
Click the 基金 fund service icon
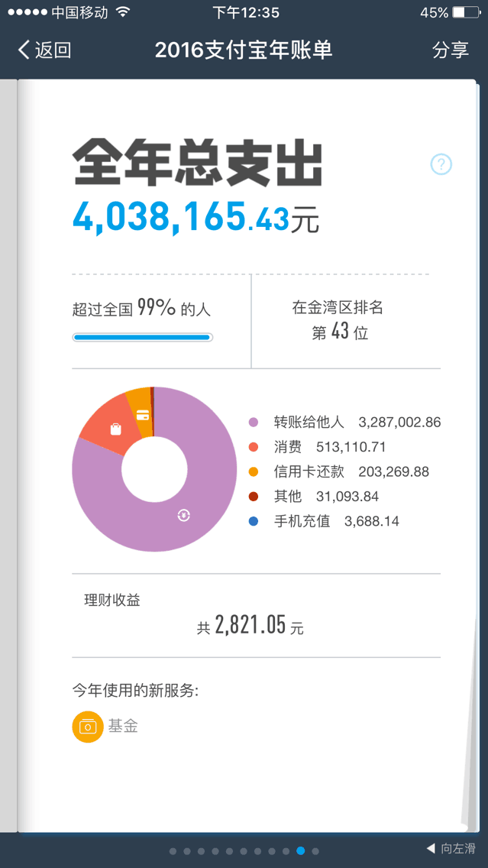click(x=88, y=727)
